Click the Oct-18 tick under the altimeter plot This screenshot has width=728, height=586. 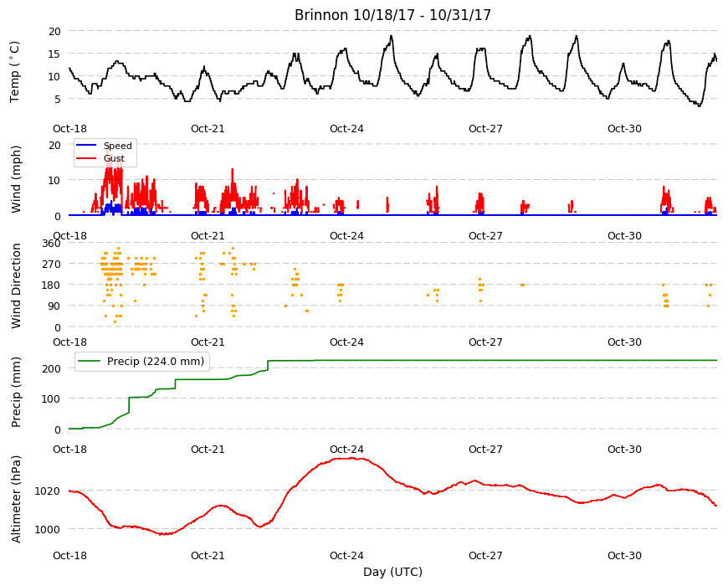(69, 555)
